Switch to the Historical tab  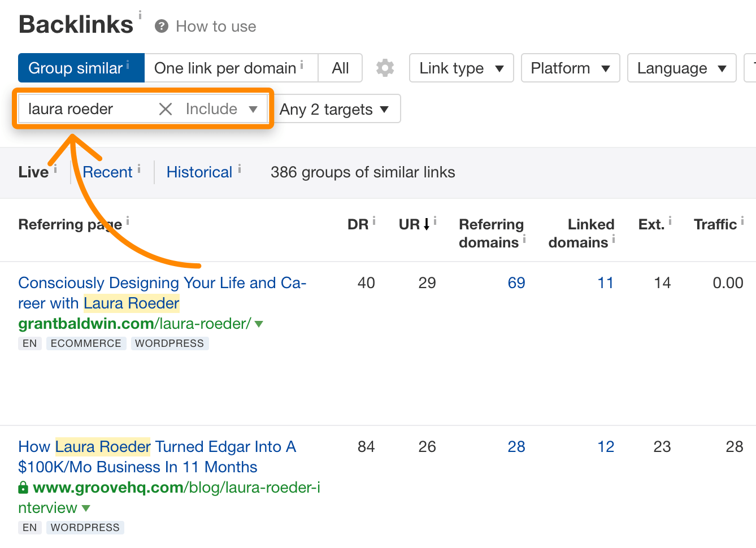(199, 172)
